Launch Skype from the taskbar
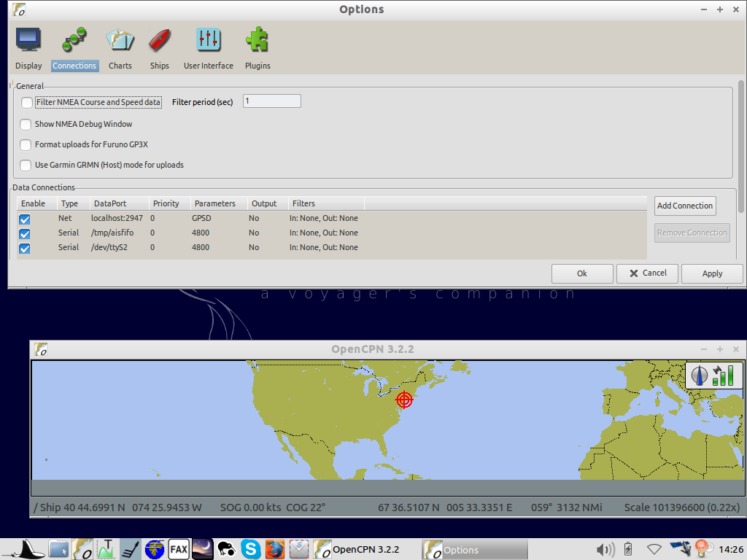This screenshot has width=747, height=560. [x=251, y=550]
